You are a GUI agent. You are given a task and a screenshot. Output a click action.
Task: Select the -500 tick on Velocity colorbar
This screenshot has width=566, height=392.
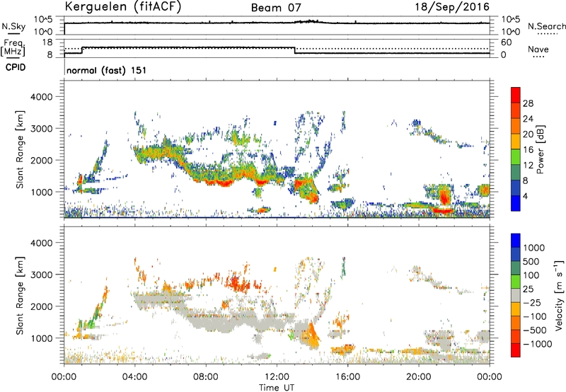pos(534,330)
